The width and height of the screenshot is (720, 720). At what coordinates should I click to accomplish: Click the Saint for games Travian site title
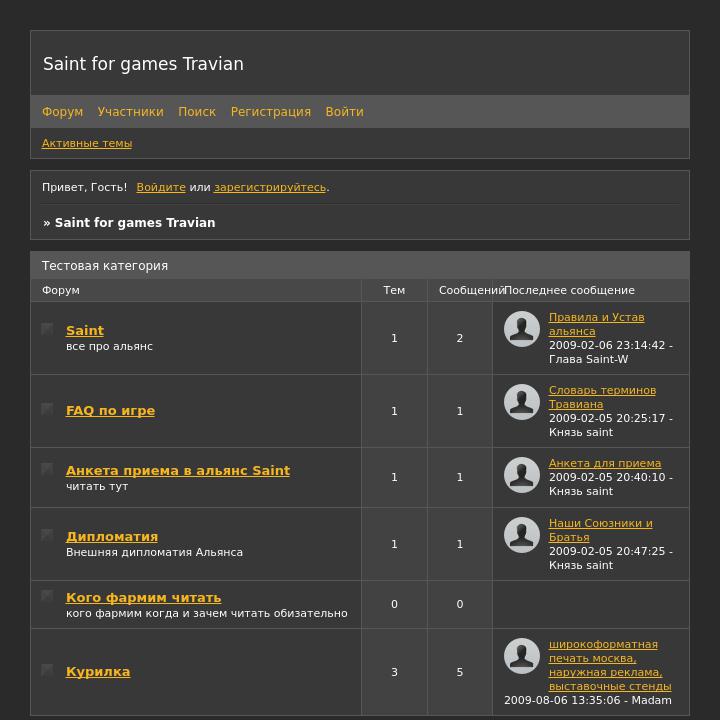[x=143, y=64]
